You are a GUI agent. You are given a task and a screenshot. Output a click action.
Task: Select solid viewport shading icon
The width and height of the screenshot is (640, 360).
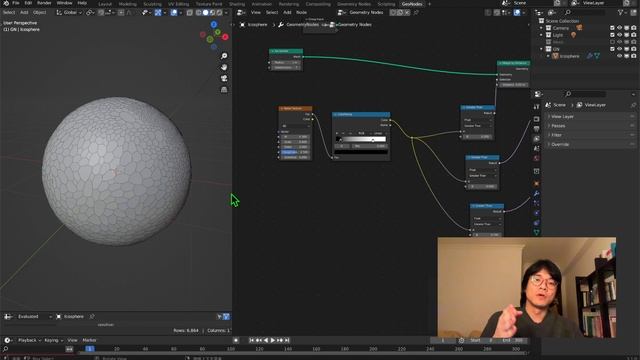tap(205, 13)
